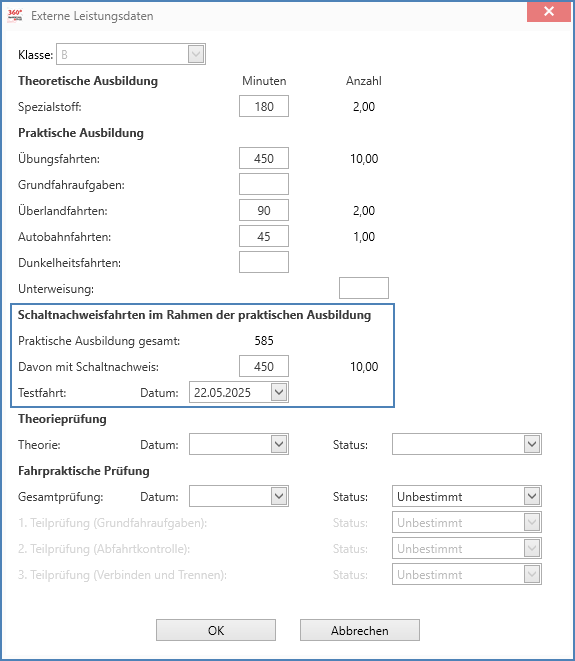Click the Schaltnachweis Anzahl value 10,00

[364, 366]
